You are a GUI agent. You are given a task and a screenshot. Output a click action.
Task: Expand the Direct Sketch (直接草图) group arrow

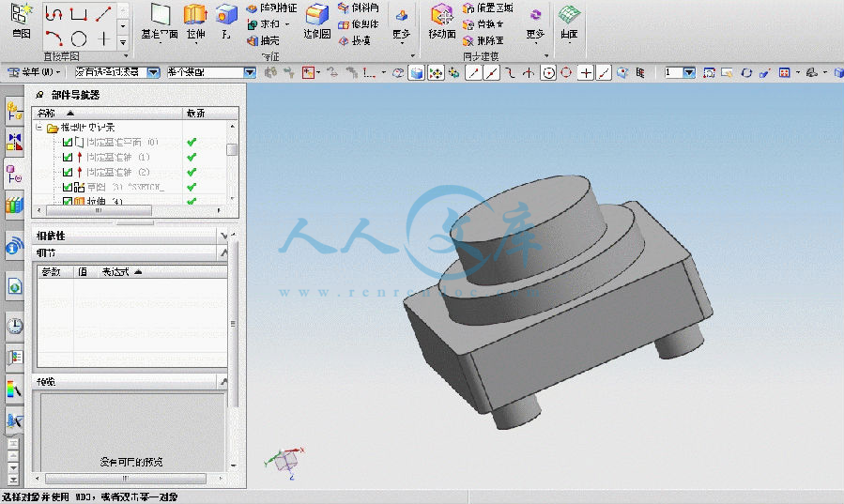point(126,56)
